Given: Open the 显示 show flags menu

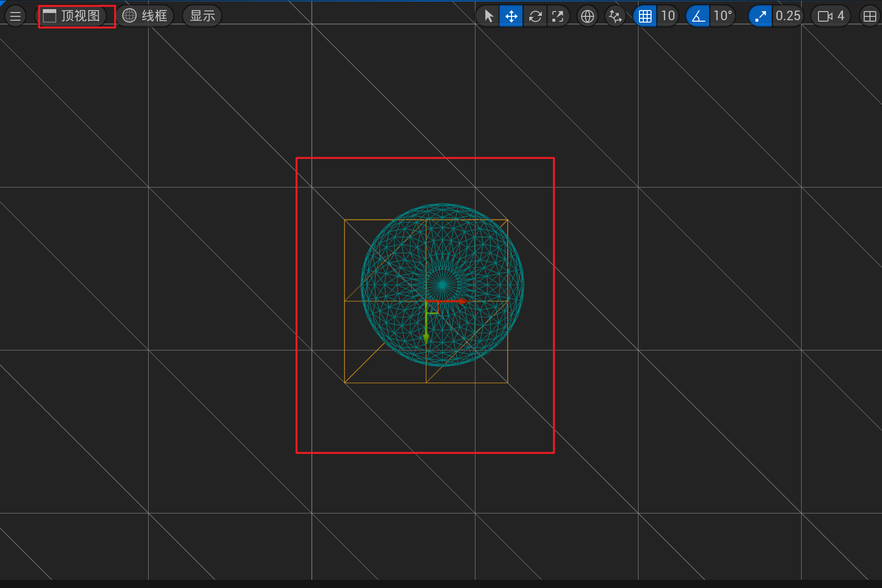Looking at the screenshot, I should [202, 16].
